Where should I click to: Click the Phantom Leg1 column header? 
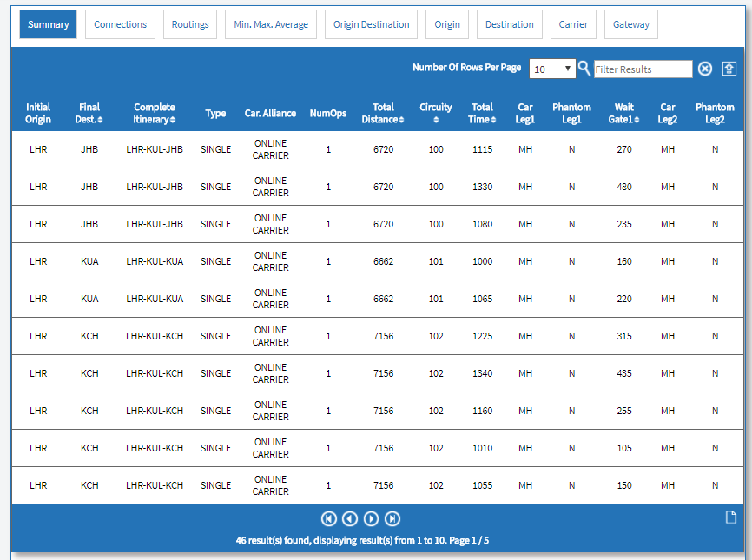[x=571, y=113]
